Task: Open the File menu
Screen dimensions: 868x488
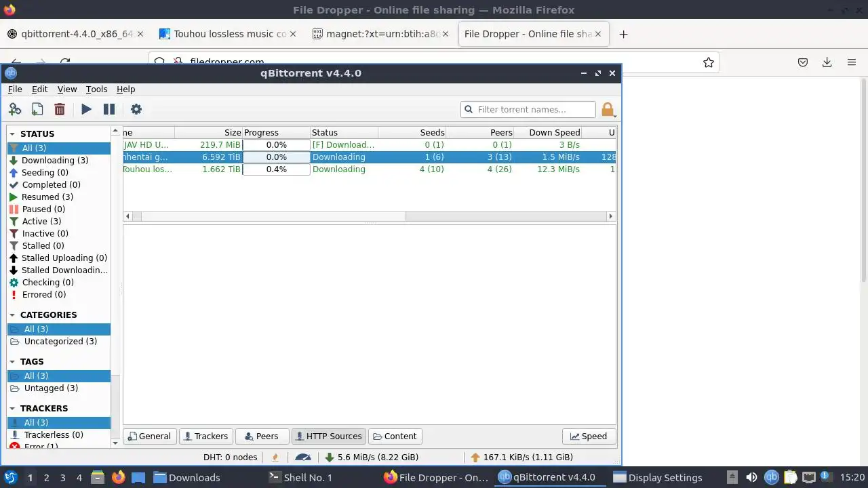Action: (x=15, y=89)
